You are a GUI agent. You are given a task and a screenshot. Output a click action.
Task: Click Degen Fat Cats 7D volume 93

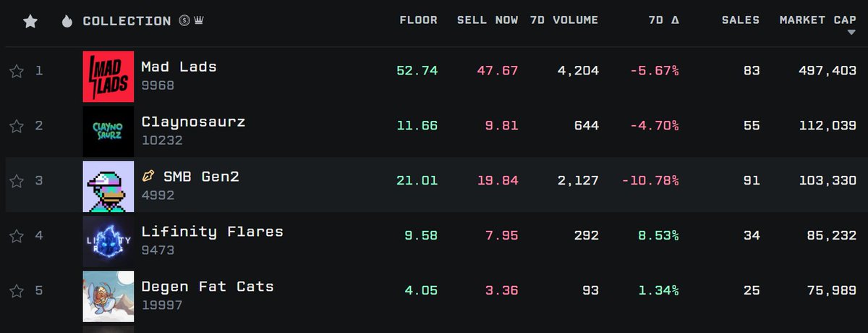click(x=591, y=290)
